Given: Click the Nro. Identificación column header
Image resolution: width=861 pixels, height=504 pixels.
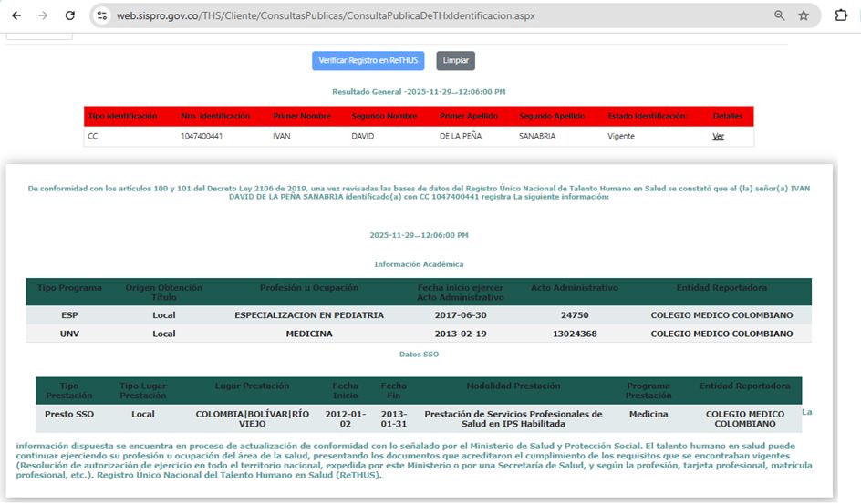Looking at the screenshot, I should click(215, 117).
